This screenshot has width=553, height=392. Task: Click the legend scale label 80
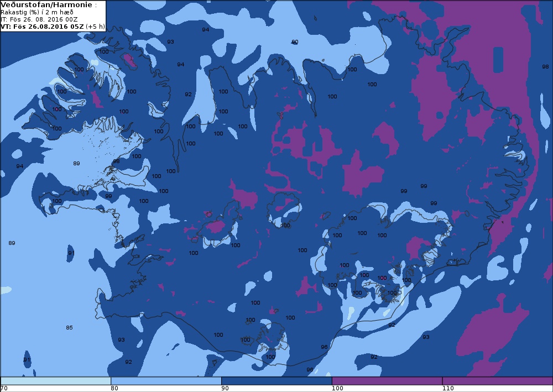coord(114,388)
